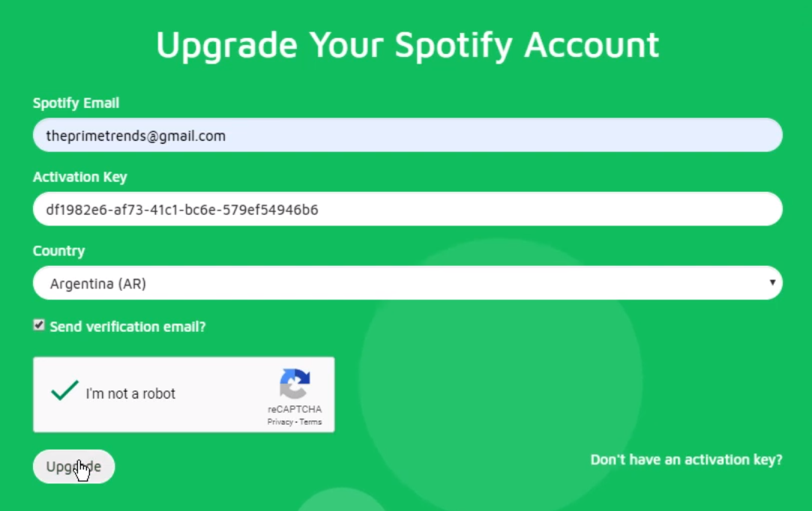Uncheck the "Send verification email?" checkbox
Screen dimensions: 812x511
point(39,324)
